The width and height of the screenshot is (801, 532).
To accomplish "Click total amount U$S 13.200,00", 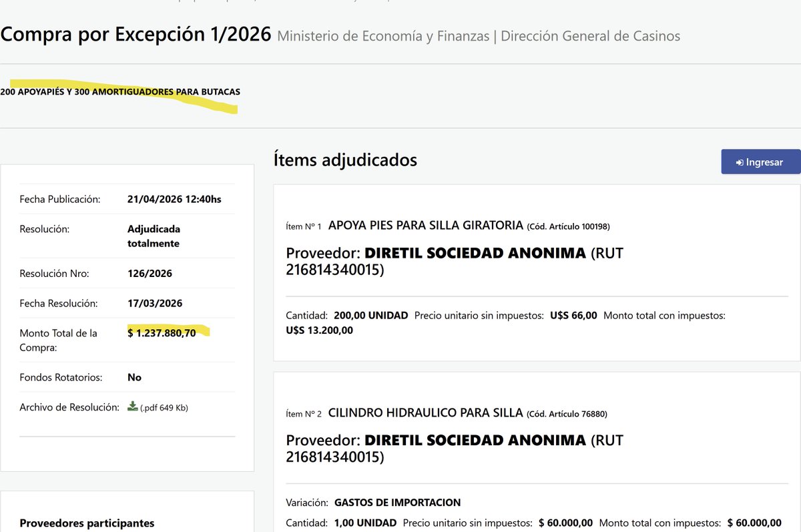I will tap(320, 330).
